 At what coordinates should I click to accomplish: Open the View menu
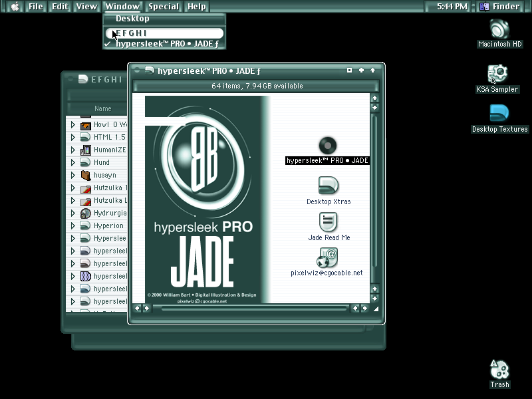(x=86, y=7)
